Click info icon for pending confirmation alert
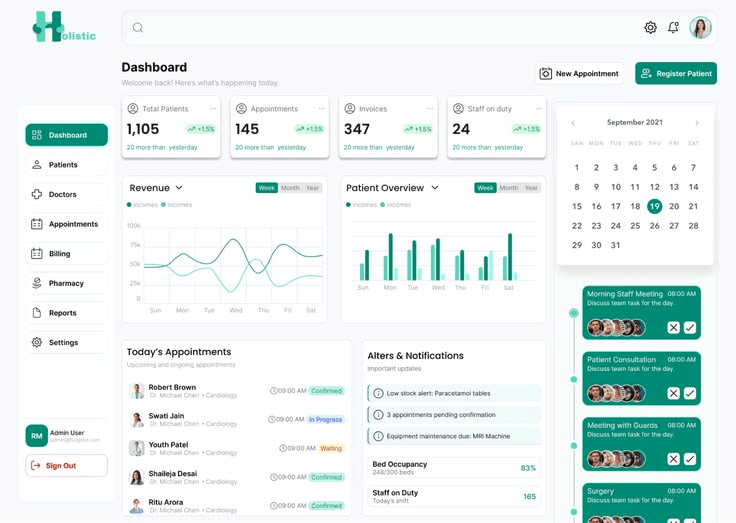Viewport: 736px width, 523px height. tap(378, 415)
